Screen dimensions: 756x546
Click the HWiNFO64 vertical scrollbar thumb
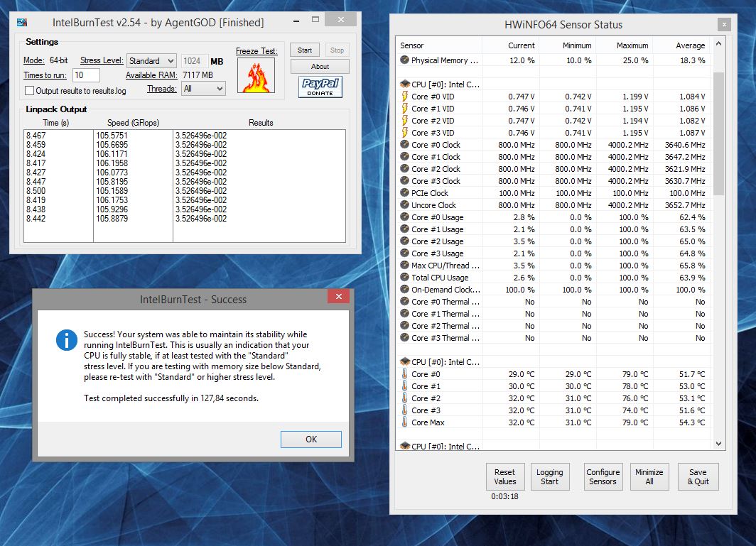(x=718, y=133)
